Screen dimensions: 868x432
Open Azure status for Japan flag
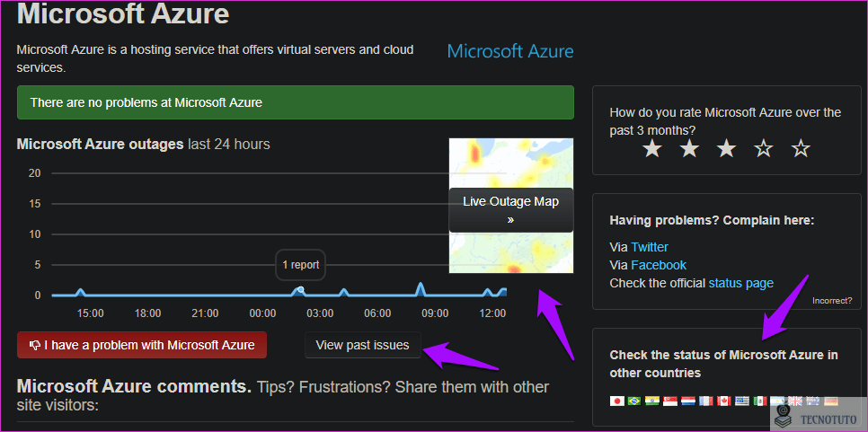point(617,401)
